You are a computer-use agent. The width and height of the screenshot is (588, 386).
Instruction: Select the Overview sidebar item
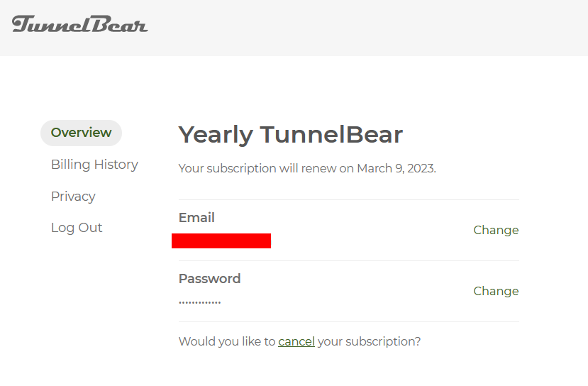coord(81,133)
